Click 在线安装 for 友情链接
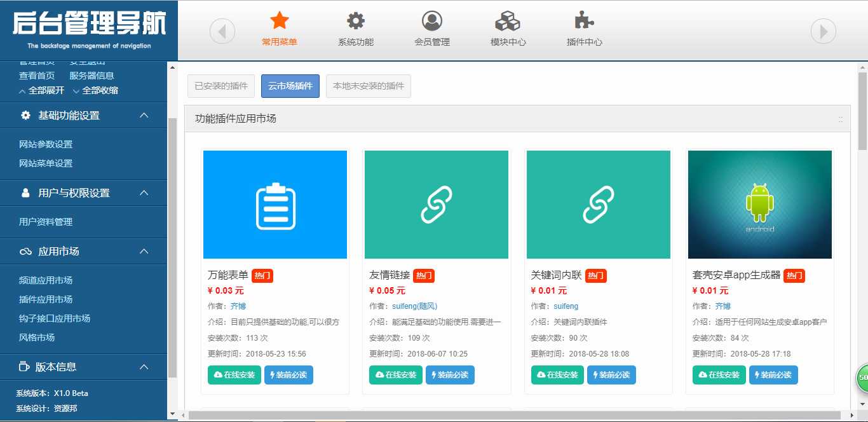This screenshot has height=422, width=868. [395, 375]
